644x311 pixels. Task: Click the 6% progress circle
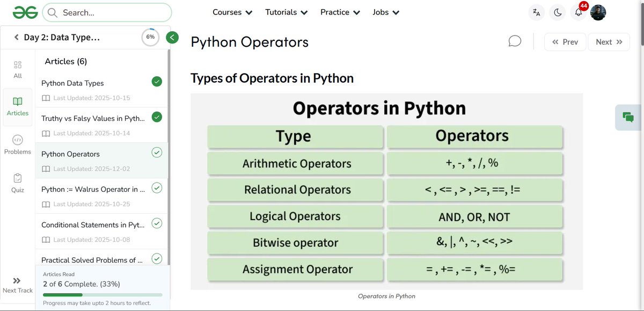[x=150, y=37]
